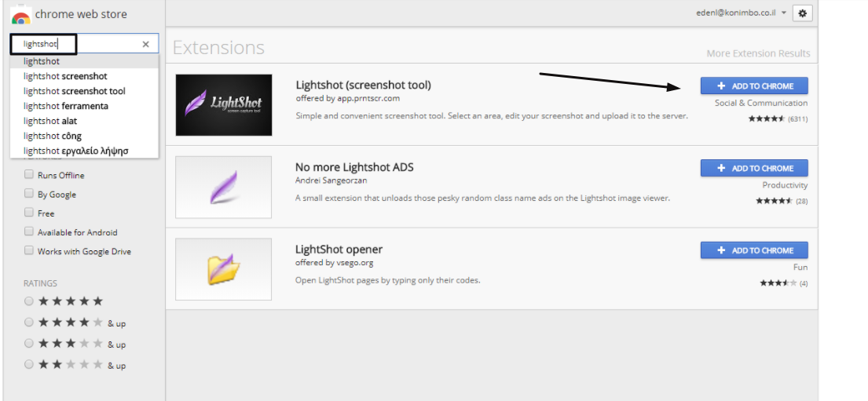The width and height of the screenshot is (868, 401).
Task: Choose 'lightshot ferramenta' suggestion
Action: pos(84,106)
